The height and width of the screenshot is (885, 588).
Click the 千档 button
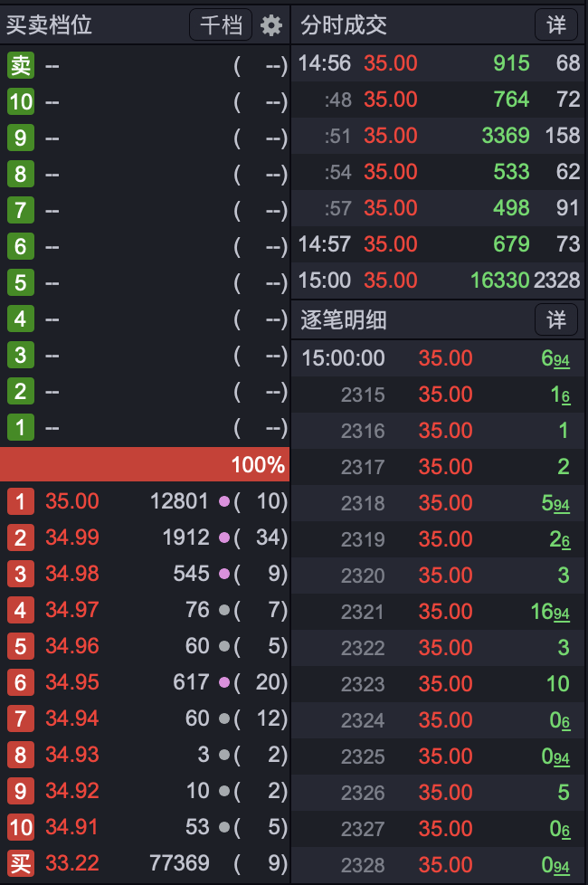coord(221,24)
